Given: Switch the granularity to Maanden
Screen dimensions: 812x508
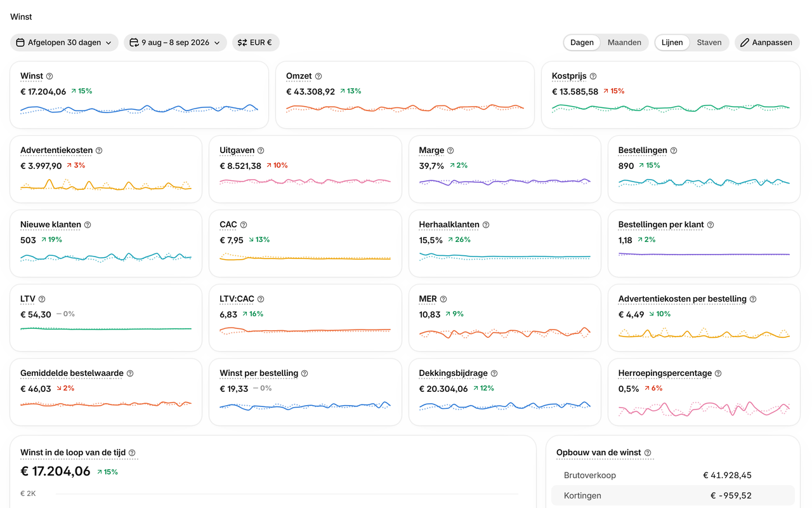Looking at the screenshot, I should pos(624,43).
